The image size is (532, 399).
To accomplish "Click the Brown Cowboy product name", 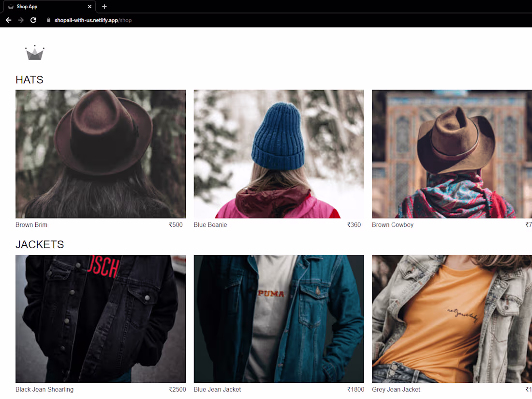I will click(393, 224).
